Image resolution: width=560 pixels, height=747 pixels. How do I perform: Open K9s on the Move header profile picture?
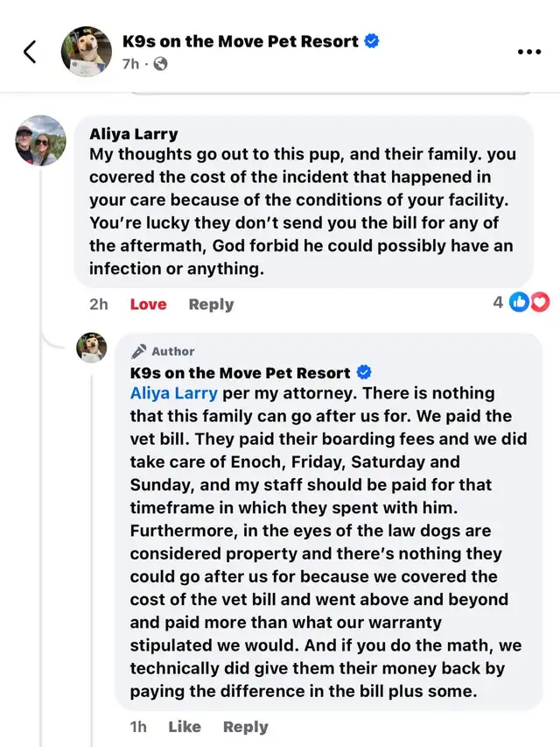tap(87, 52)
